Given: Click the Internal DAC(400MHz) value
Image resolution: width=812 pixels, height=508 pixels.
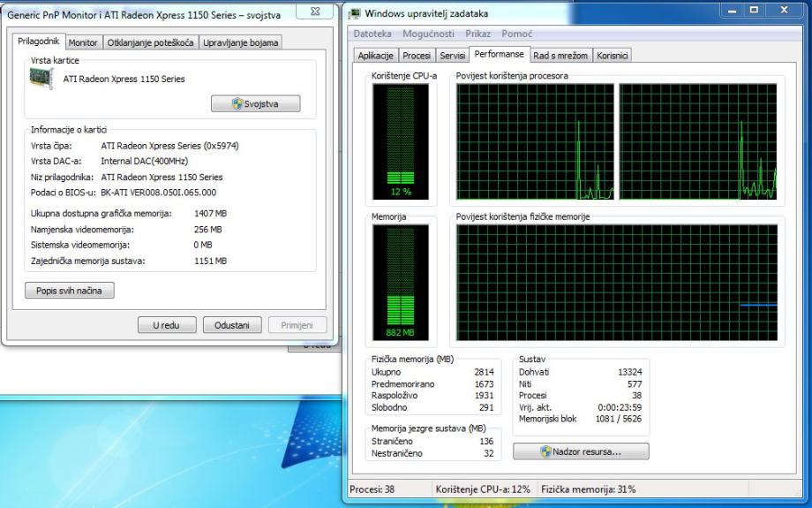Looking at the screenshot, I should pyautogui.click(x=145, y=161).
